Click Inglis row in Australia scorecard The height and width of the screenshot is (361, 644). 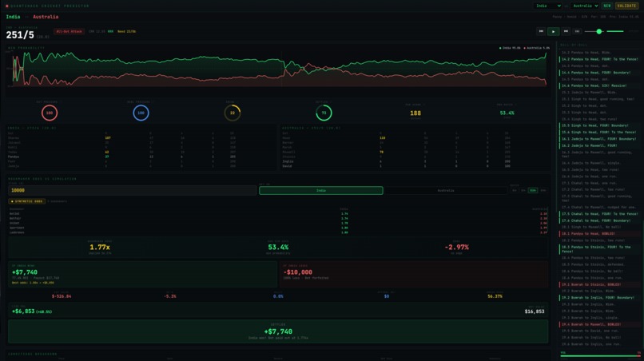415,161
